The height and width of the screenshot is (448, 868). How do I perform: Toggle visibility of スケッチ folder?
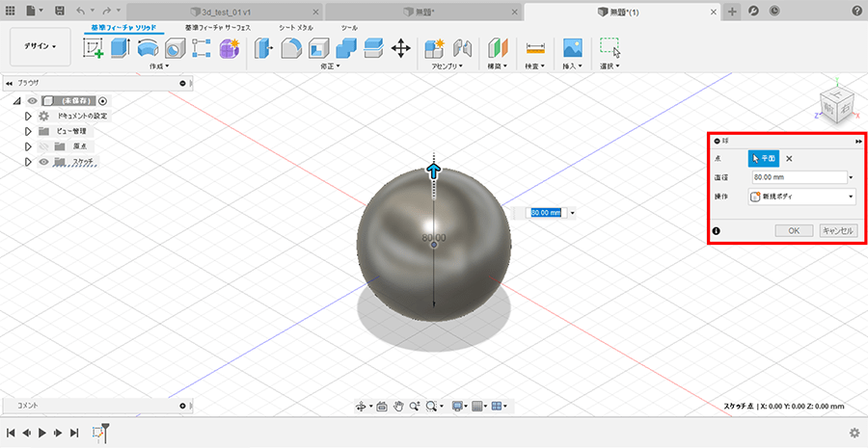click(x=43, y=162)
